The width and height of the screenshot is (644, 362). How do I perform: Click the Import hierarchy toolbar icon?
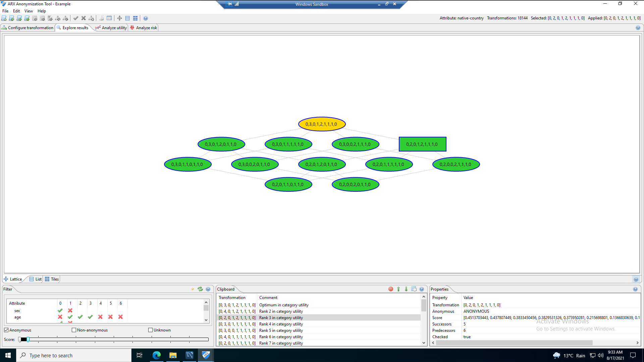point(58,18)
